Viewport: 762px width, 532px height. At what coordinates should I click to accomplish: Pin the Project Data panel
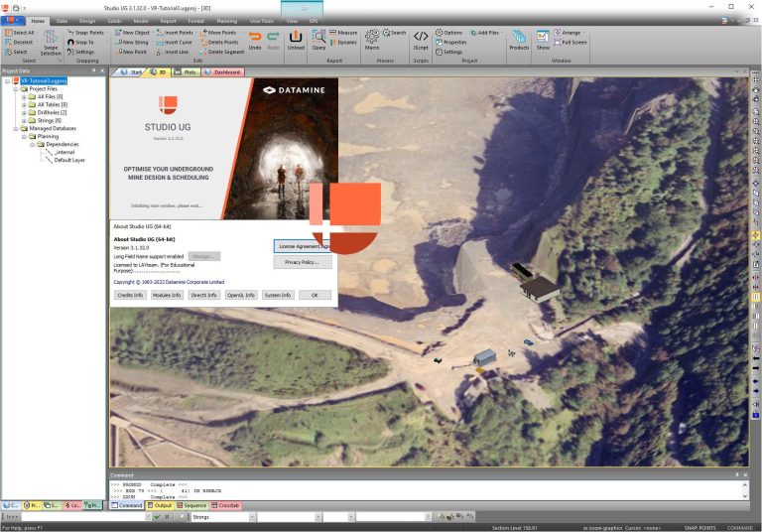(x=94, y=71)
